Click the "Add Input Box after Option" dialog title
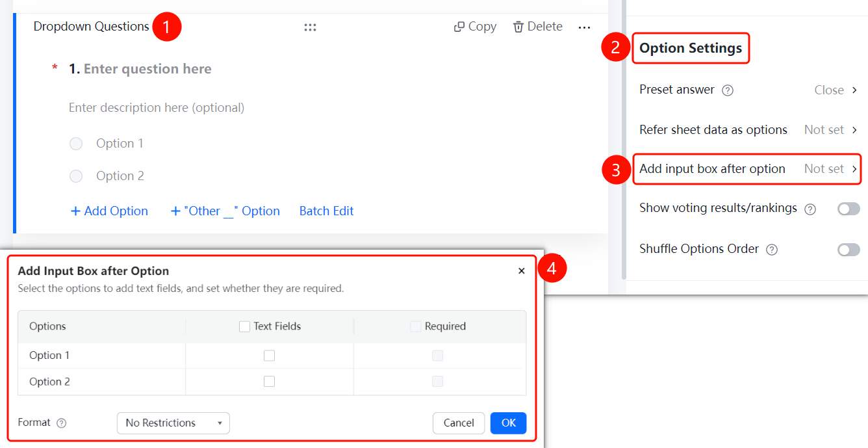Image resolution: width=868 pixels, height=448 pixels. [94, 271]
